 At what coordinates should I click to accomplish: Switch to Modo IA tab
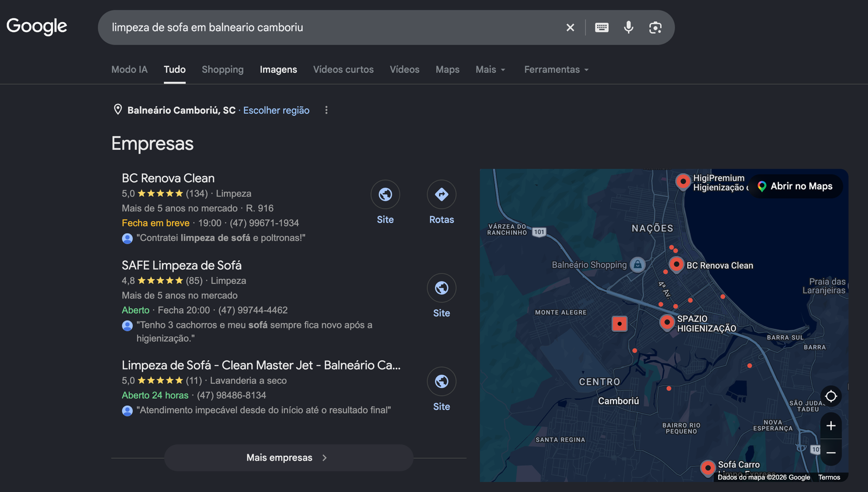(x=129, y=69)
